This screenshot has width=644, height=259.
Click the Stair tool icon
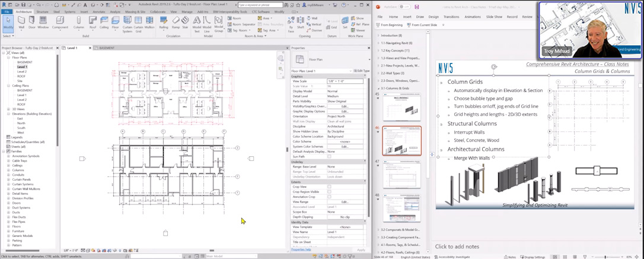185,23
